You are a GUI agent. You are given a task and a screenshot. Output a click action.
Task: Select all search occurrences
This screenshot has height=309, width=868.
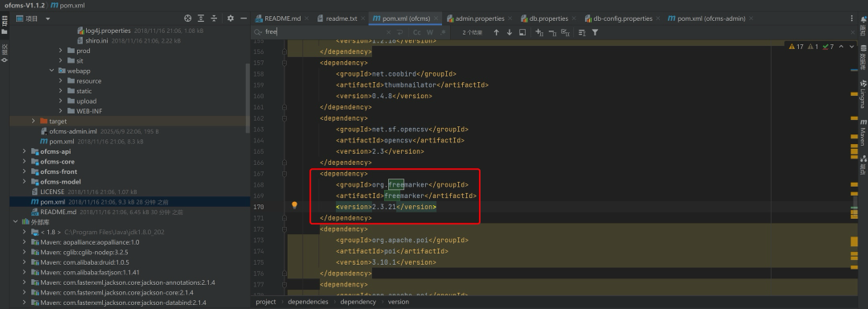(565, 32)
